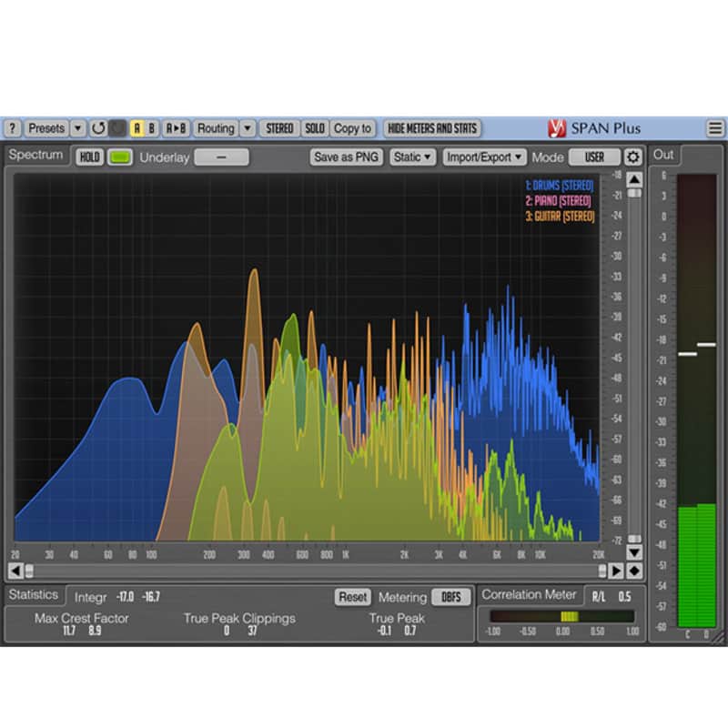The height and width of the screenshot is (728, 728).
Task: Click the scroll up arrow above range slider
Action: 634,179
